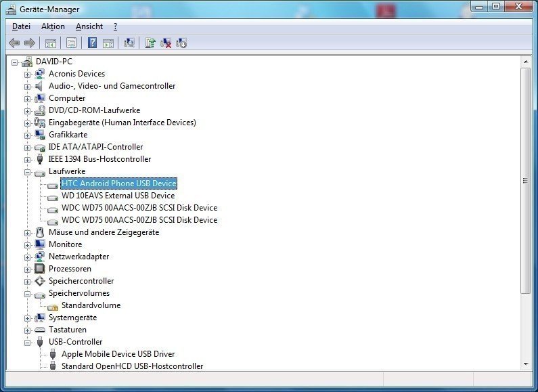This screenshot has height=392, width=538.
Task: Collapse the Speichervolumes branch
Action: pyautogui.click(x=27, y=295)
